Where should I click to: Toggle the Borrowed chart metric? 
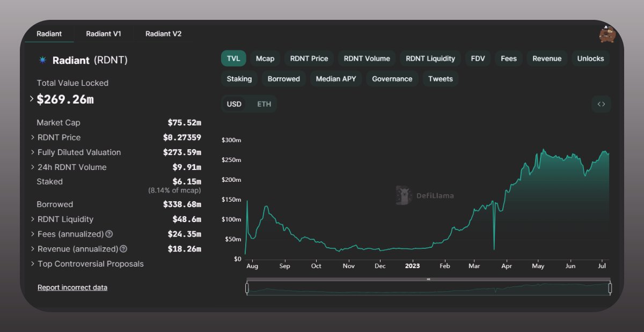[284, 79]
